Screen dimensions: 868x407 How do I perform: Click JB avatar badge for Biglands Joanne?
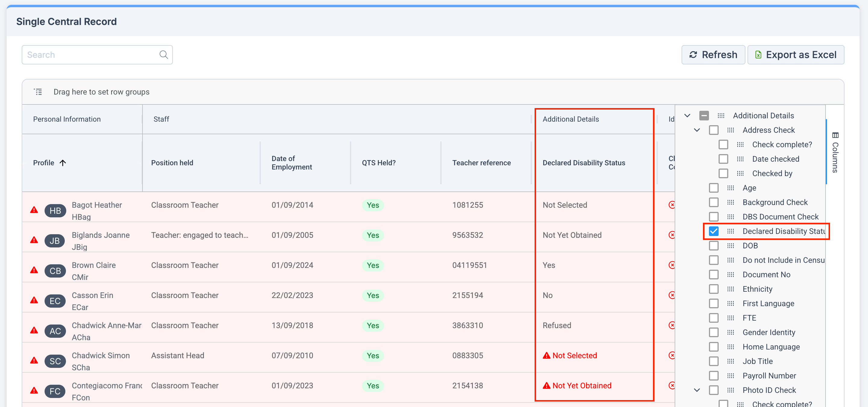click(x=55, y=241)
